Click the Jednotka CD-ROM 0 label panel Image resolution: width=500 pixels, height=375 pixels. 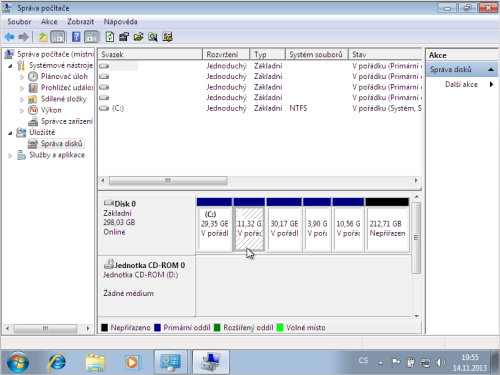pyautogui.click(x=146, y=286)
